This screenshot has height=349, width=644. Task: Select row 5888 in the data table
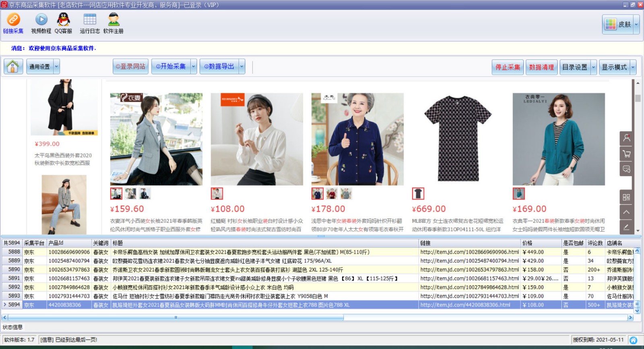318,252
